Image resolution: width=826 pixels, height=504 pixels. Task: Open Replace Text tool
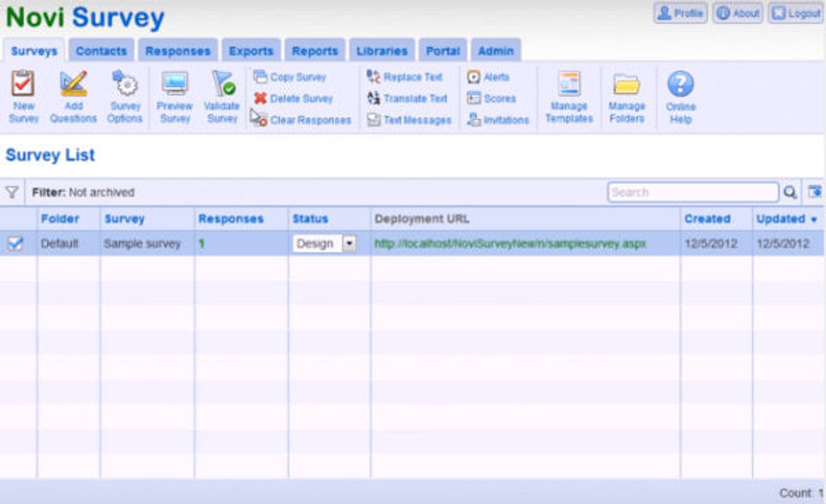pos(404,77)
